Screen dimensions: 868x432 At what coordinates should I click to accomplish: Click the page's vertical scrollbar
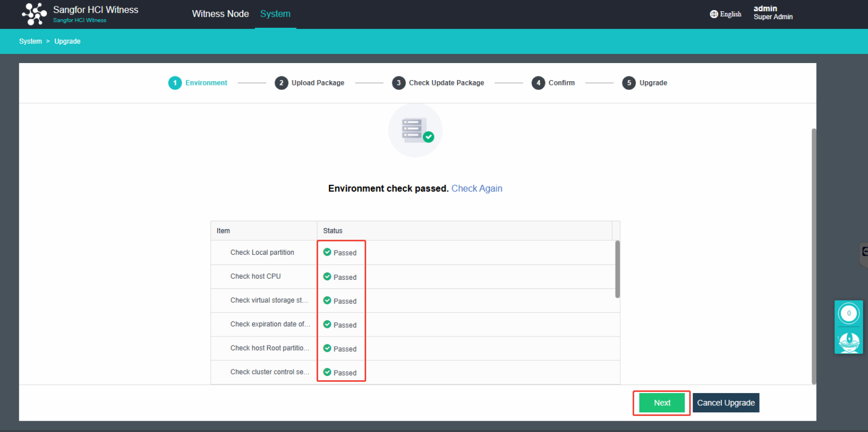click(x=814, y=256)
